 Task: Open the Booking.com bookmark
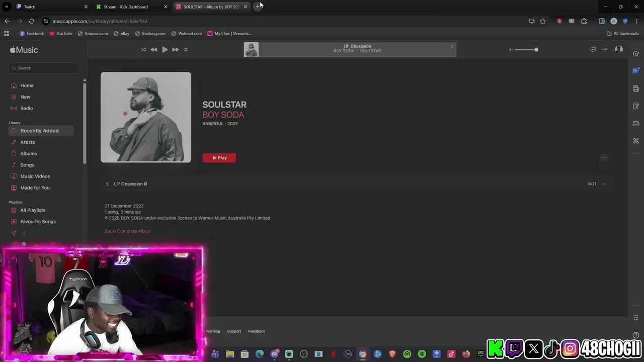150,34
